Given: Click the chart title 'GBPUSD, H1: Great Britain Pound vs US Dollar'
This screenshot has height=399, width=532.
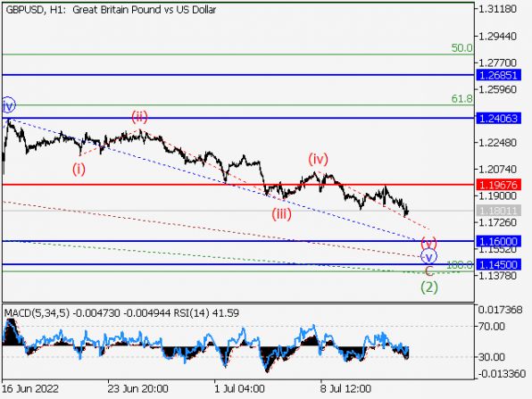Looking at the screenshot, I should (111, 10).
